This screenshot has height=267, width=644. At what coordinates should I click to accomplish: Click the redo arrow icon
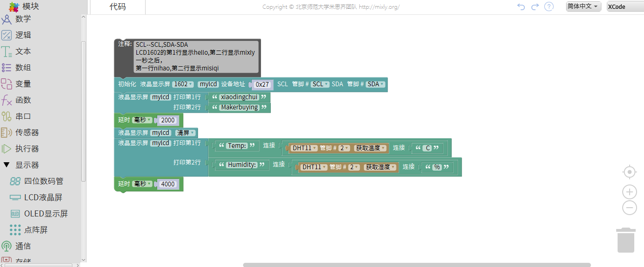[535, 6]
